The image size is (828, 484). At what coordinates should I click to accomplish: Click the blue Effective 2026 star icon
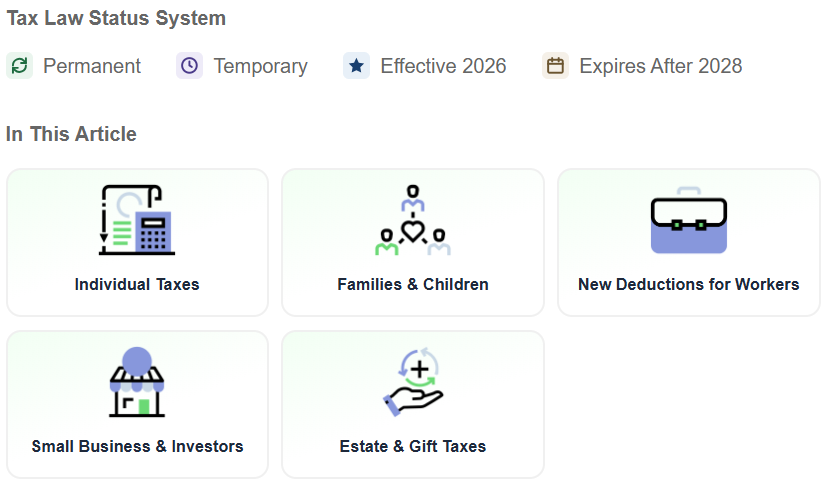click(x=356, y=66)
